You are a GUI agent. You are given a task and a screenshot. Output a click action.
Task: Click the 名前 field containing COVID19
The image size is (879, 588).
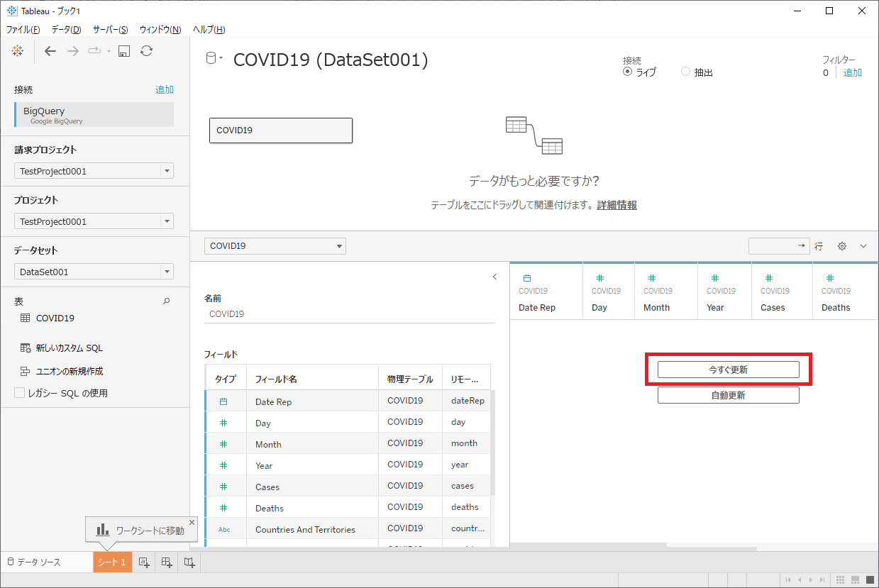pos(349,314)
